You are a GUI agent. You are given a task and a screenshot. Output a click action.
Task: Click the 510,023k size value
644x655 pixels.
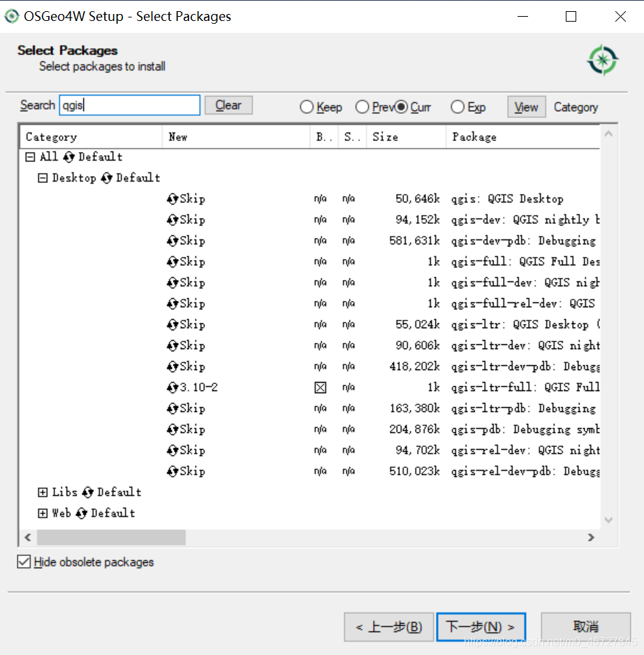point(414,471)
